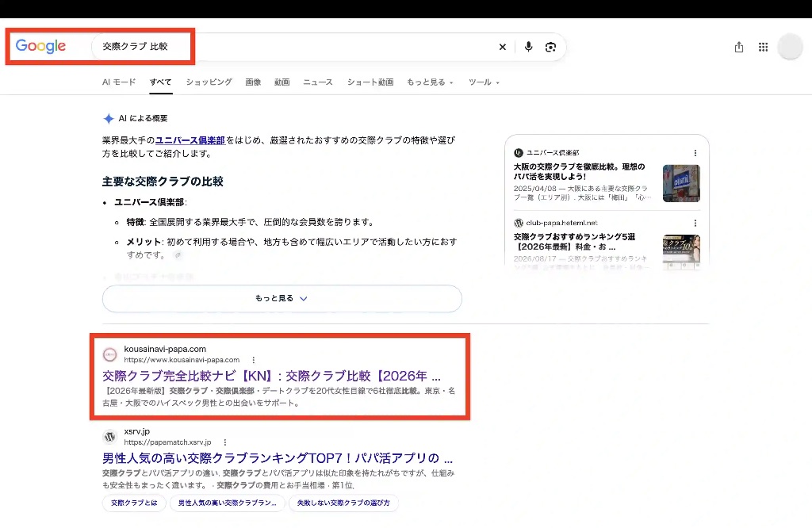Switch to ショッピング tab

(209, 82)
